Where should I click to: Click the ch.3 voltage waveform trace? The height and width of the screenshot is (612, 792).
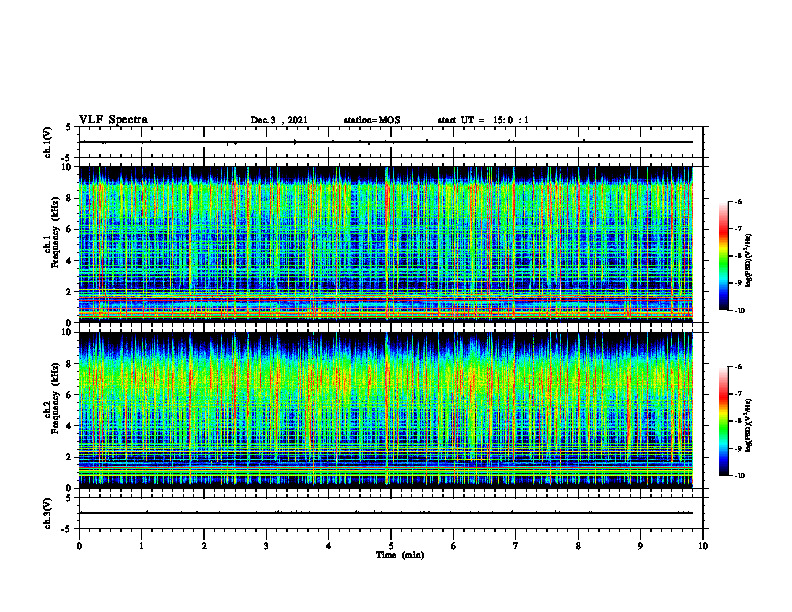386,513
